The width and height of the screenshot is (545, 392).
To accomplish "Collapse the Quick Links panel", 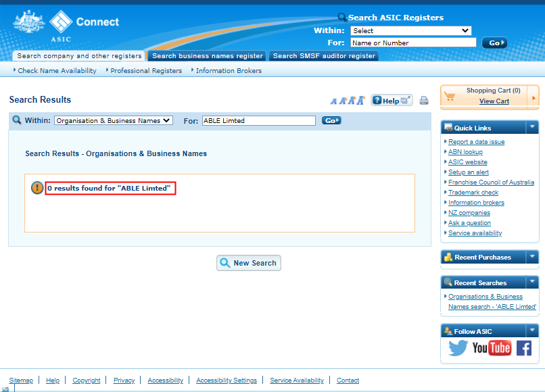I will coord(532,127).
